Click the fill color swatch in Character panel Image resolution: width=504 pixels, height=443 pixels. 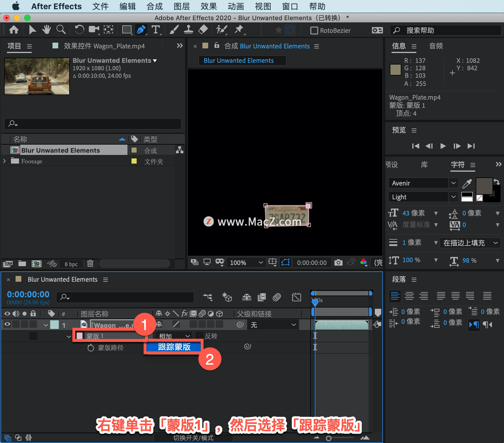pyautogui.click(x=484, y=186)
